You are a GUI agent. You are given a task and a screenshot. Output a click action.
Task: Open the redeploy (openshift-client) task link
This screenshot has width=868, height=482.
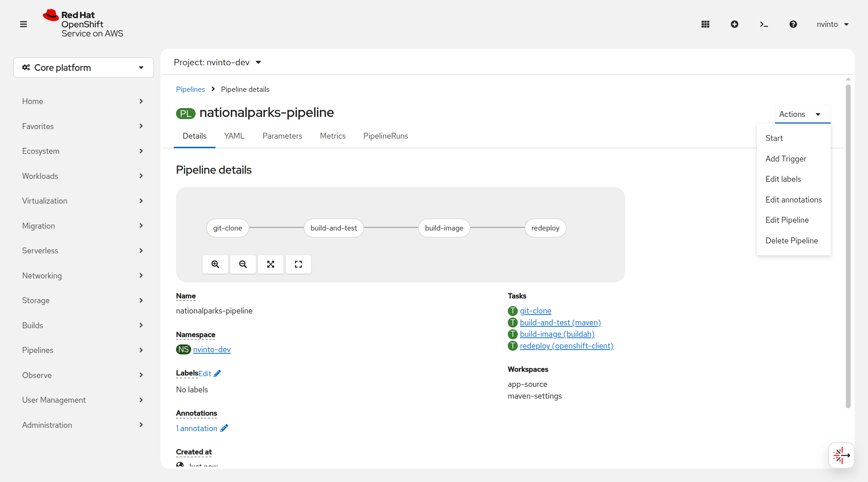click(x=566, y=346)
